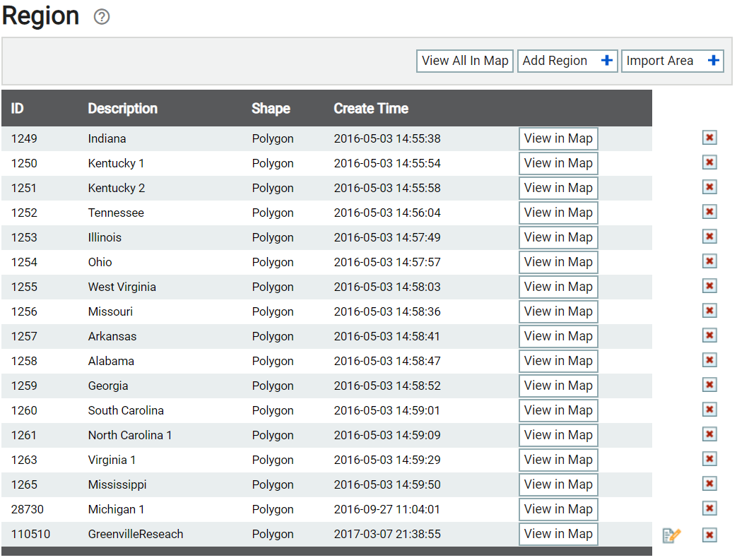Sort by the Description column header
Screen dimensions: 737x560
123,109
